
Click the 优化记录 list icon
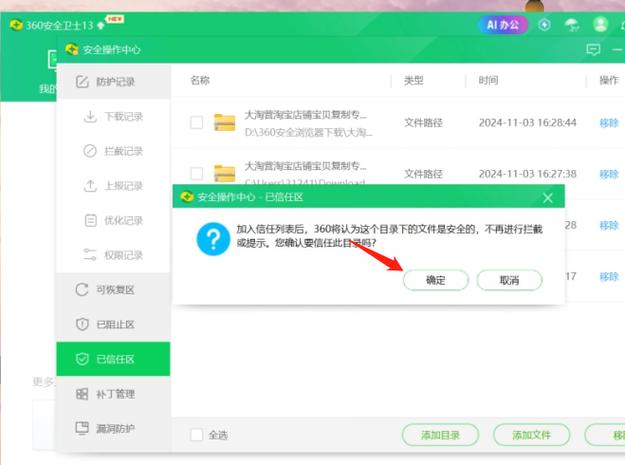click(x=90, y=220)
